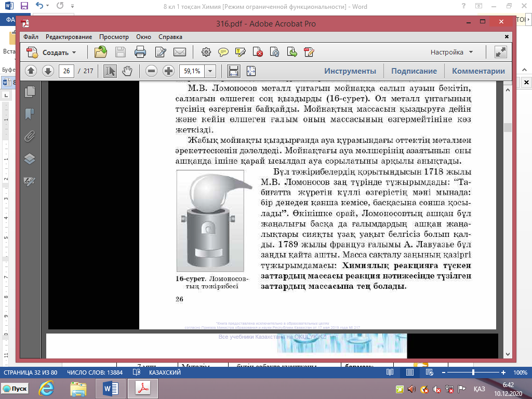Viewport: 532px width, 399px height.
Task: Click the Open file folder icon
Action: coord(101,52)
